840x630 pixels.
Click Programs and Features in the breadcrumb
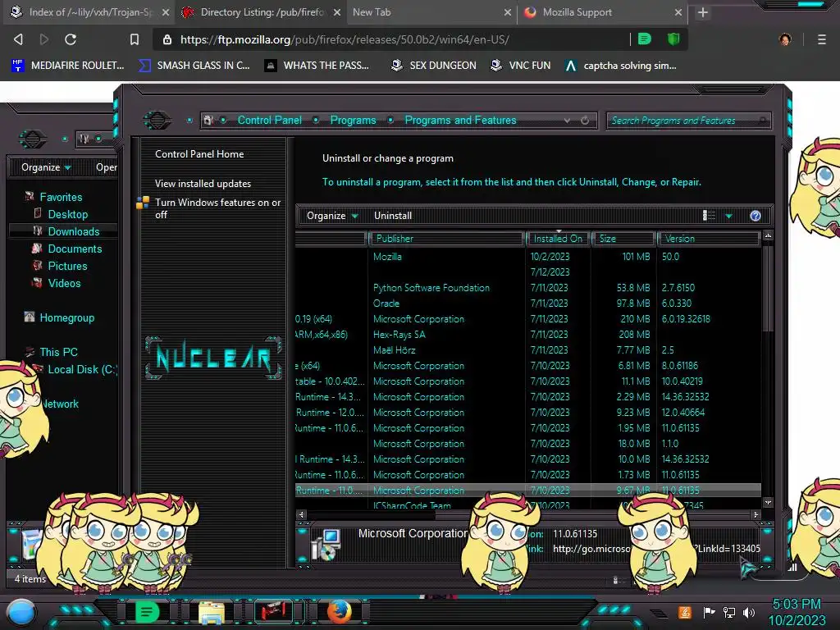click(460, 120)
